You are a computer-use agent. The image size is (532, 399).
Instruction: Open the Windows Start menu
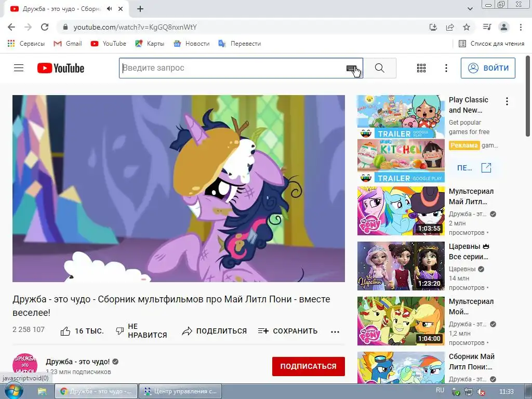point(14,391)
